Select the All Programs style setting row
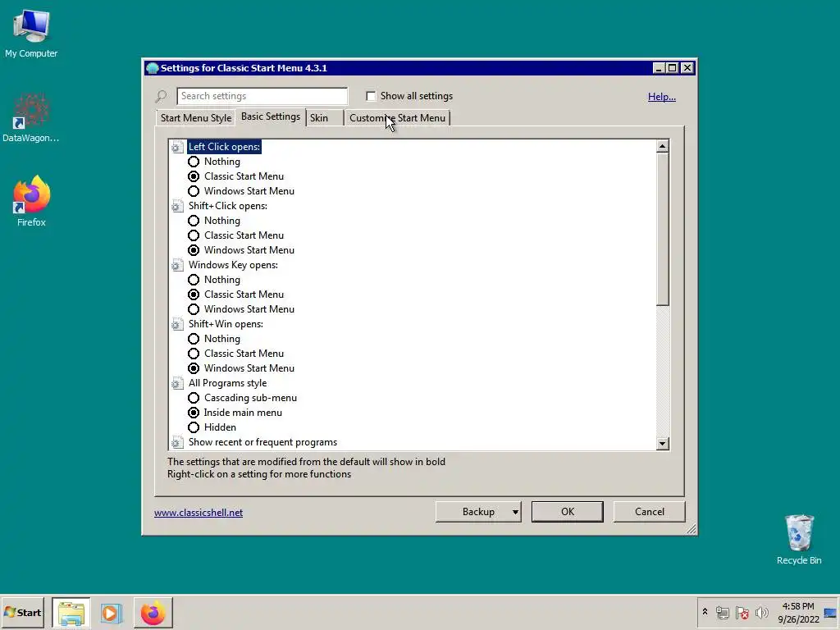Screen dimensions: 840x630 coord(227,383)
